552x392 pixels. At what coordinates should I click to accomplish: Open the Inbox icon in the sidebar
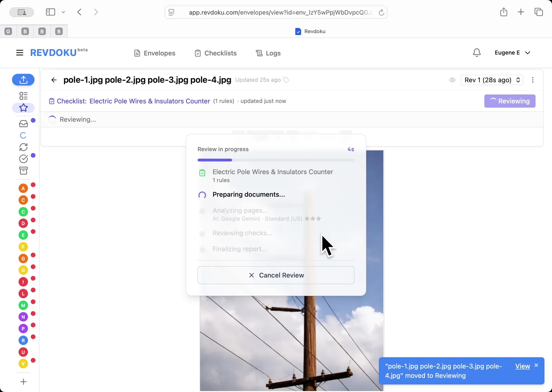23,124
